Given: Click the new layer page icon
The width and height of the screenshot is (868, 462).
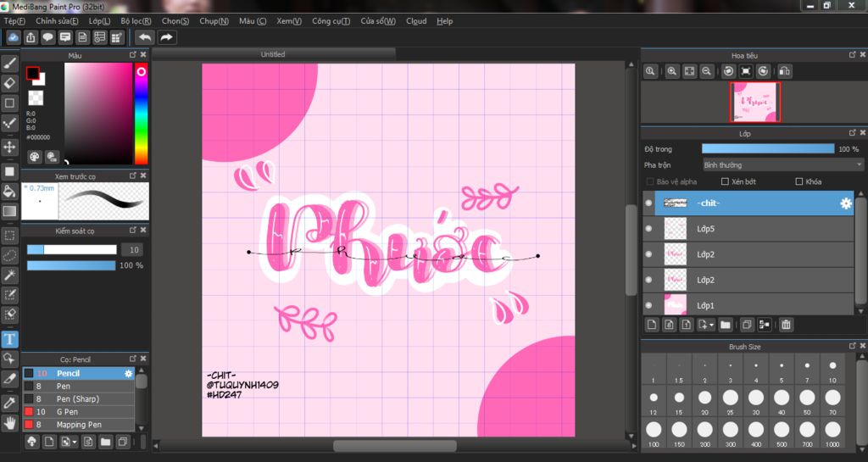Looking at the screenshot, I should [x=652, y=325].
